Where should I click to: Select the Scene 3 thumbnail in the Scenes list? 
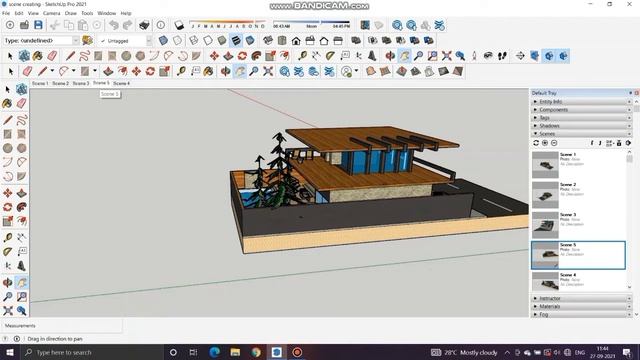click(545, 225)
